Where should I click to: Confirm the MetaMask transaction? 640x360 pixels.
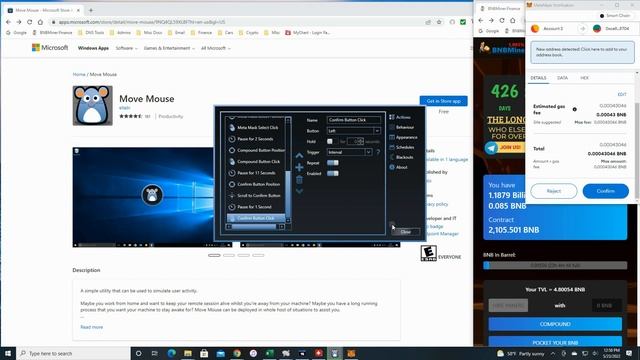click(x=605, y=191)
